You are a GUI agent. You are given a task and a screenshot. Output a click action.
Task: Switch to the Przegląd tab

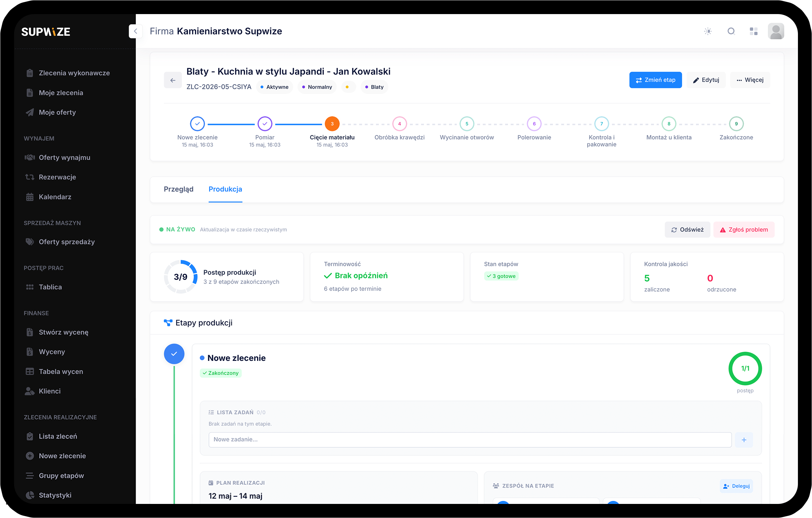click(x=179, y=189)
